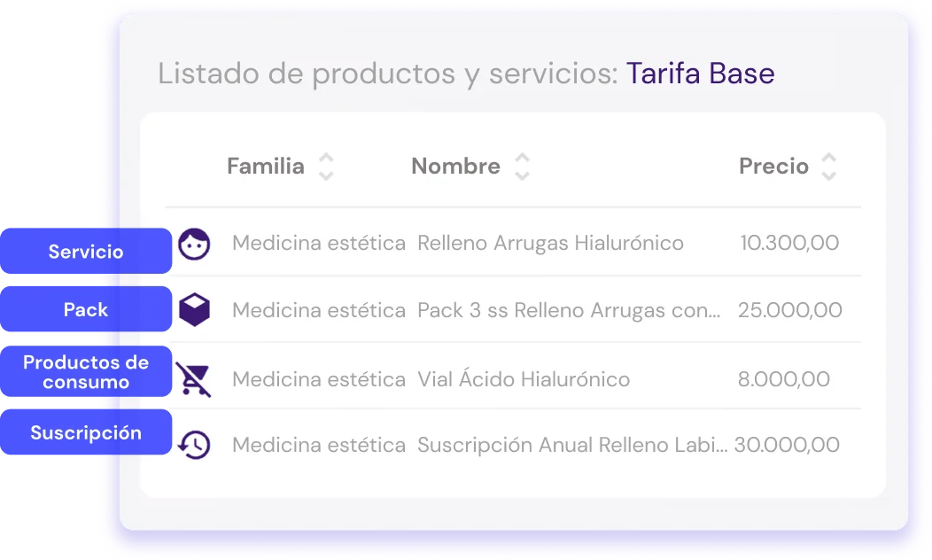Open the Relleno Arrugas Hialurónico entry
Viewport: 932px width, 560px height.
550,243
